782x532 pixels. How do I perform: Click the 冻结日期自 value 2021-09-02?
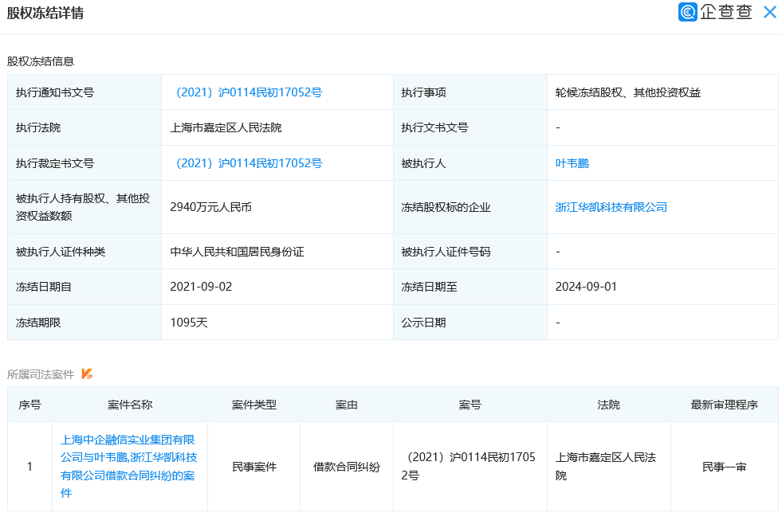click(x=201, y=287)
